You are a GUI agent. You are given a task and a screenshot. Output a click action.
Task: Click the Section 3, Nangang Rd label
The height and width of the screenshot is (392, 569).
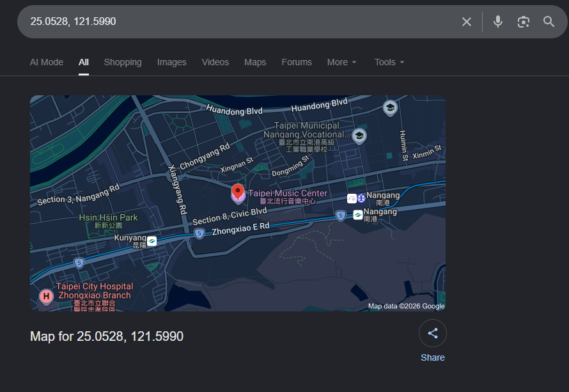point(79,194)
